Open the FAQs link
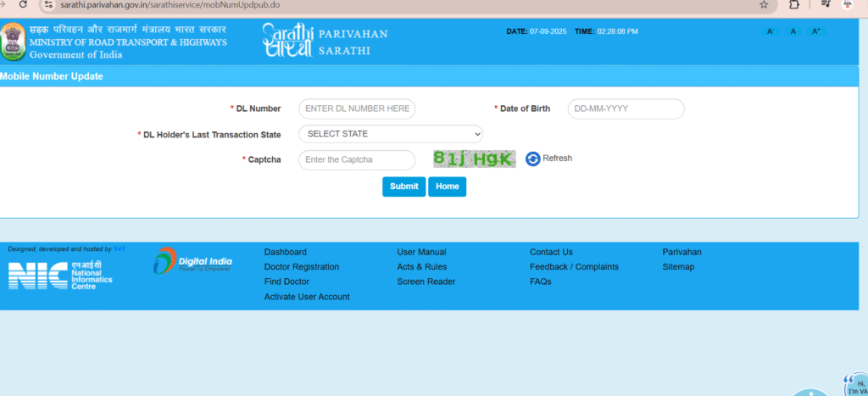This screenshot has width=868, height=396. coord(540,282)
